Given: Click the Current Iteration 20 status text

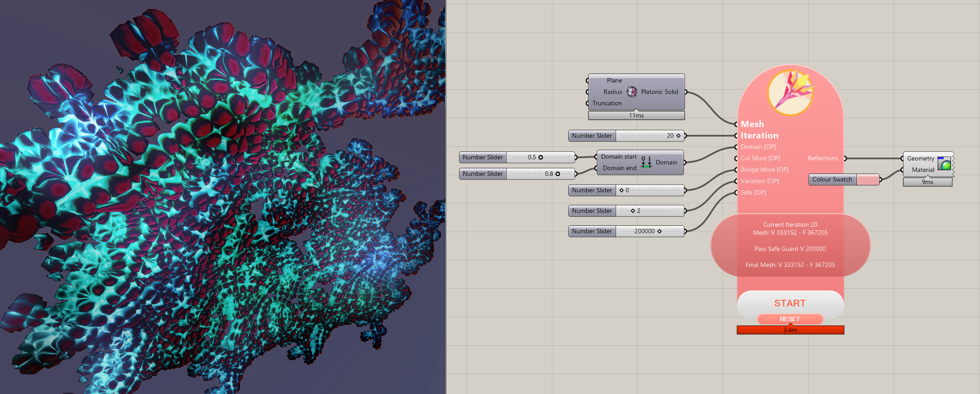Looking at the screenshot, I should [x=790, y=225].
